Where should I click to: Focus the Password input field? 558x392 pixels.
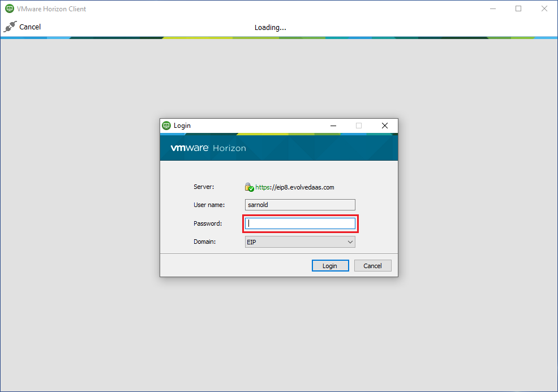(300, 223)
